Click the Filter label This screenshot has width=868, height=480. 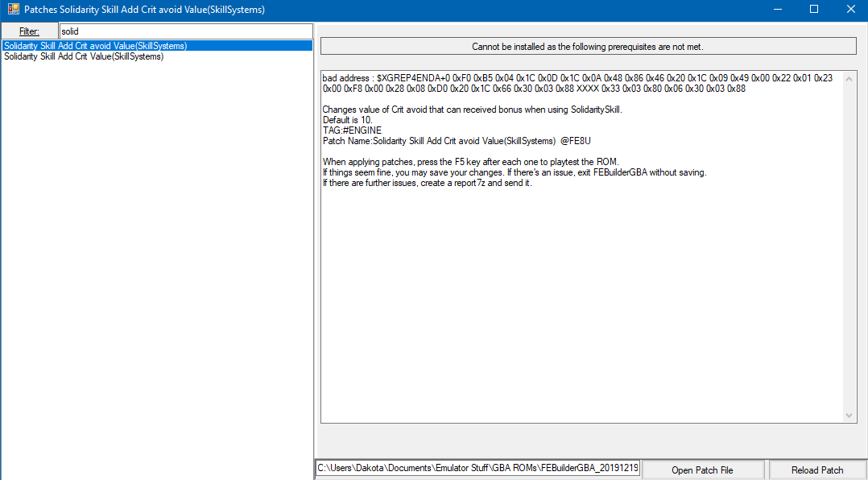coord(29,31)
